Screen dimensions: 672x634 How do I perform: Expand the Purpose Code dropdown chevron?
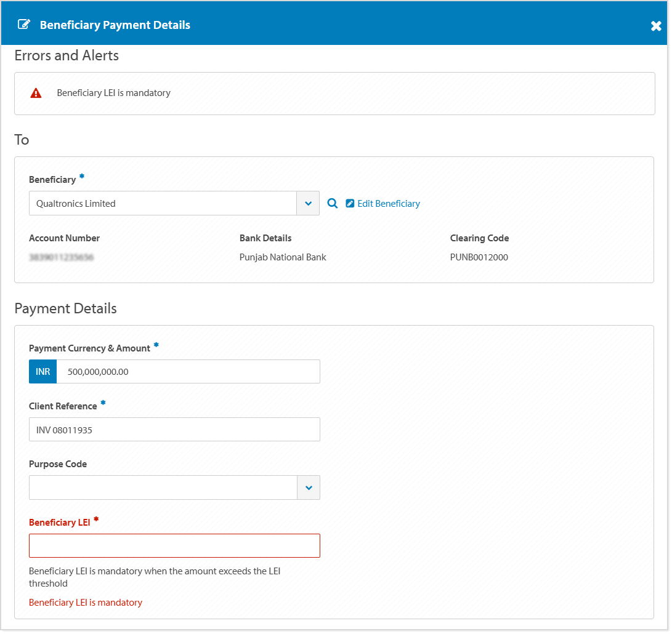tap(309, 488)
